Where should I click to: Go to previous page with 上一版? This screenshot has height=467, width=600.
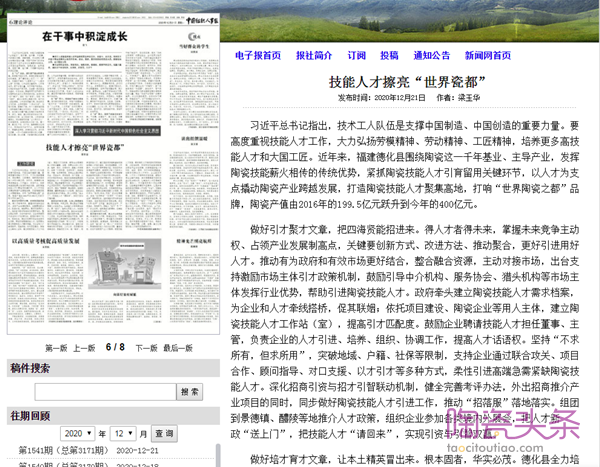click(85, 348)
